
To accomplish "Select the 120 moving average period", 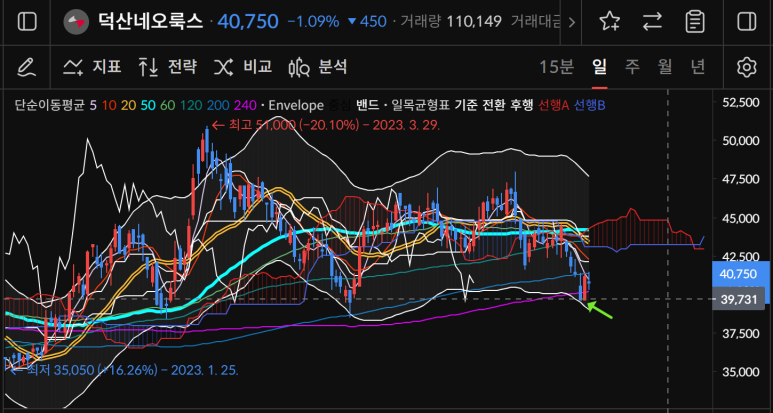I will (191, 105).
